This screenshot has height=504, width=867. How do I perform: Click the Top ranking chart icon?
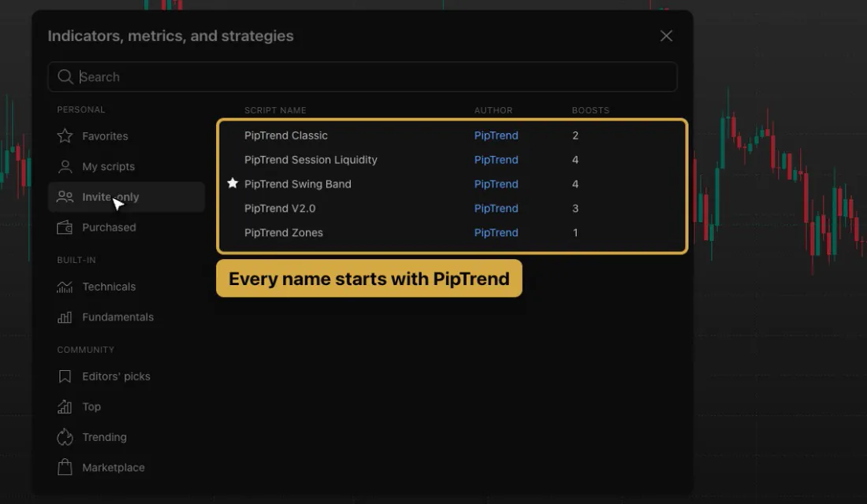click(x=65, y=406)
